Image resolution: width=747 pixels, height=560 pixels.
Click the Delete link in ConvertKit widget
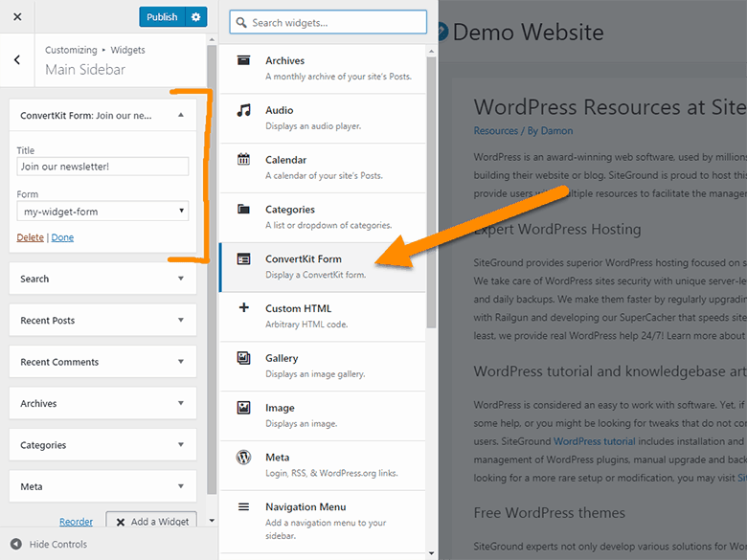pyautogui.click(x=30, y=237)
